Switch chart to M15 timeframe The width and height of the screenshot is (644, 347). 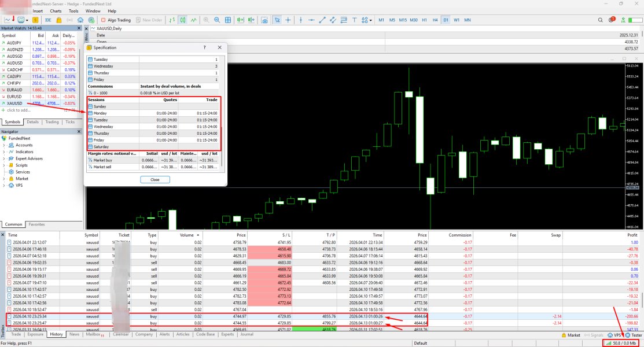point(403,20)
